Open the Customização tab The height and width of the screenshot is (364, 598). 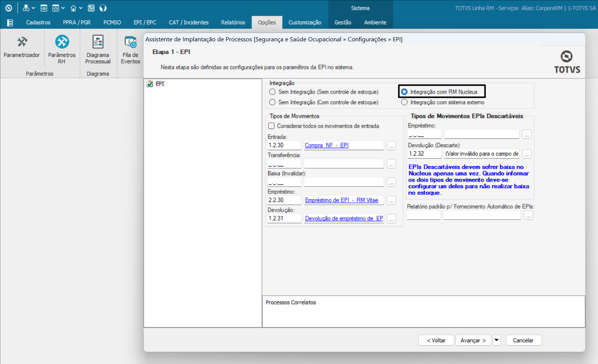[305, 22]
